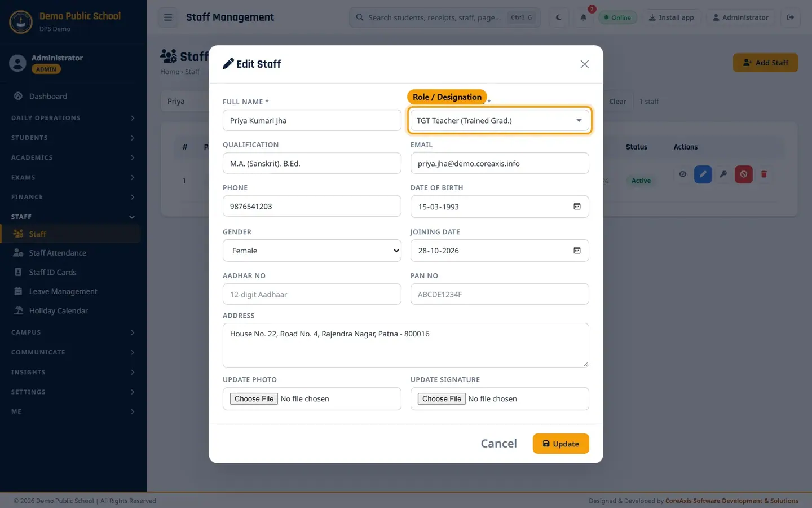
Task: Open Staff ID Cards page
Action: tap(72, 272)
